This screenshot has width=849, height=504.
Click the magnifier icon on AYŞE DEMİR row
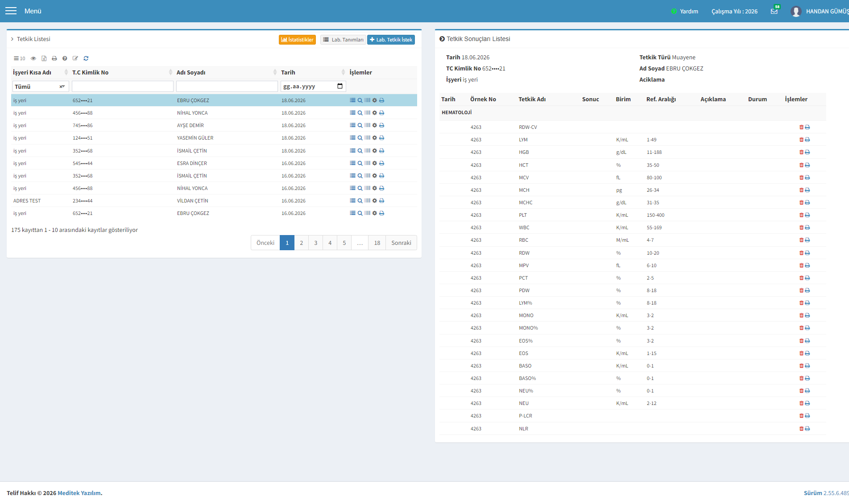pos(360,125)
